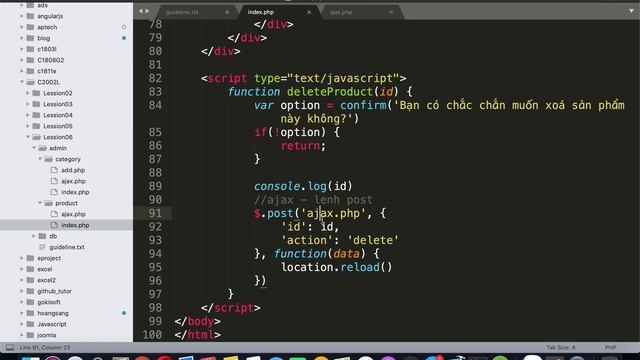Click the hoangsang folder icon
The width and height of the screenshot is (640, 360).
click(30, 313)
